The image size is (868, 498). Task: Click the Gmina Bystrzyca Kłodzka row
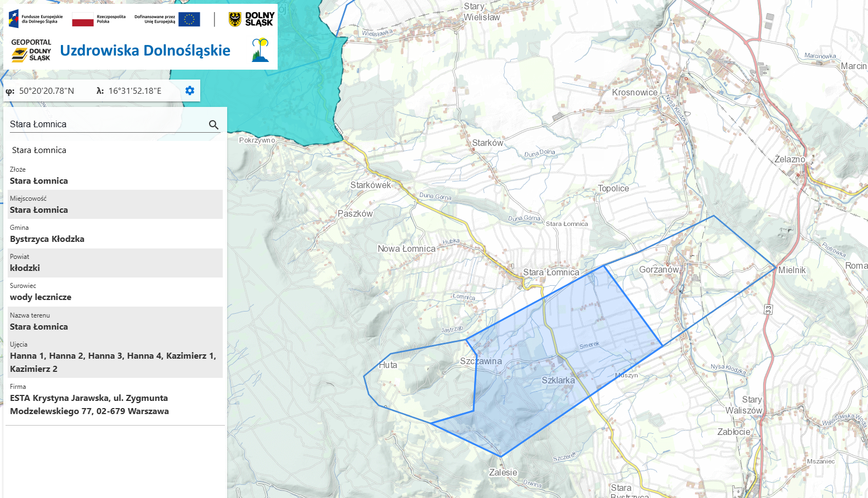[114, 234]
